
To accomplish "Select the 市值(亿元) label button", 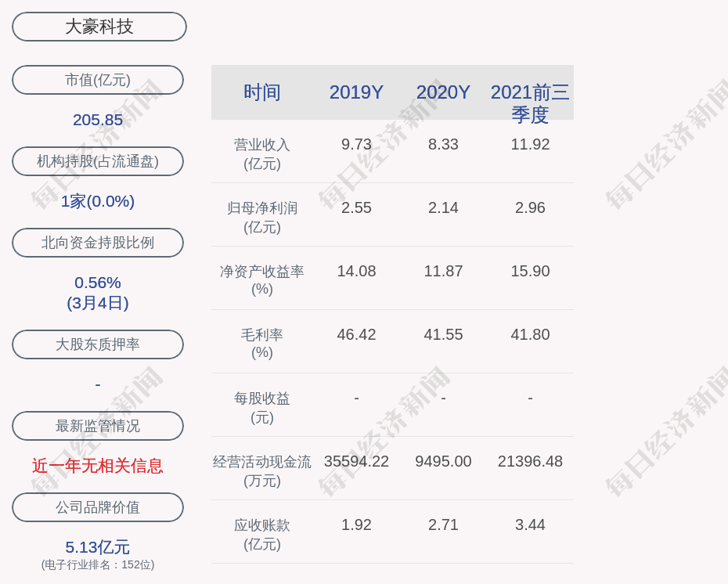I will [x=98, y=80].
